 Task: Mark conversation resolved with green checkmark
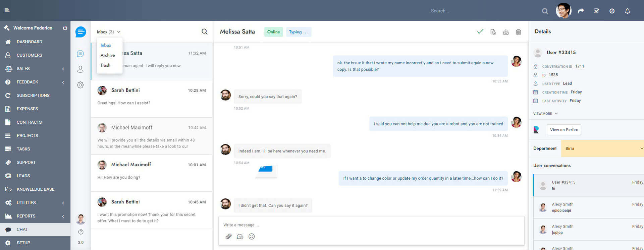(x=480, y=32)
